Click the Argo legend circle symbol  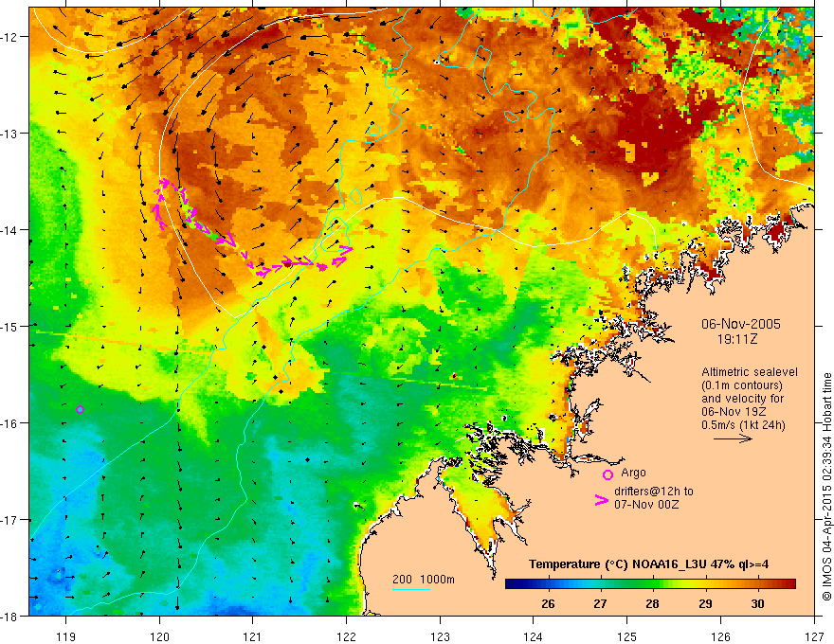click(x=607, y=475)
